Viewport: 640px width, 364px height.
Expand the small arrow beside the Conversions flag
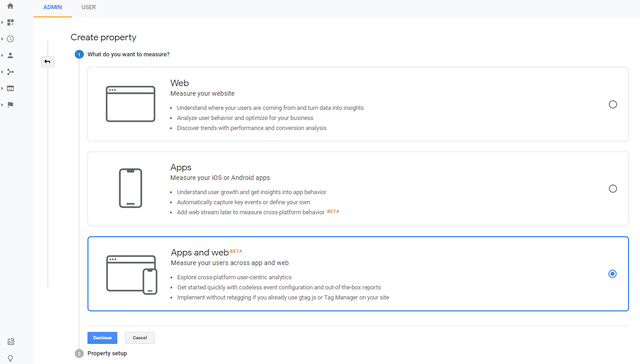click(2, 105)
